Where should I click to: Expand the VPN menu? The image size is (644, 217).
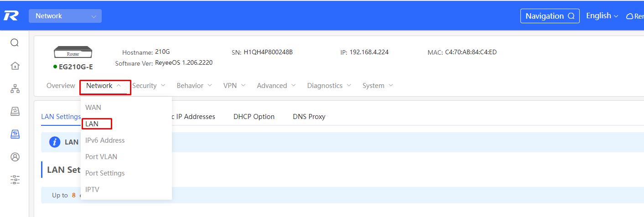(x=234, y=86)
